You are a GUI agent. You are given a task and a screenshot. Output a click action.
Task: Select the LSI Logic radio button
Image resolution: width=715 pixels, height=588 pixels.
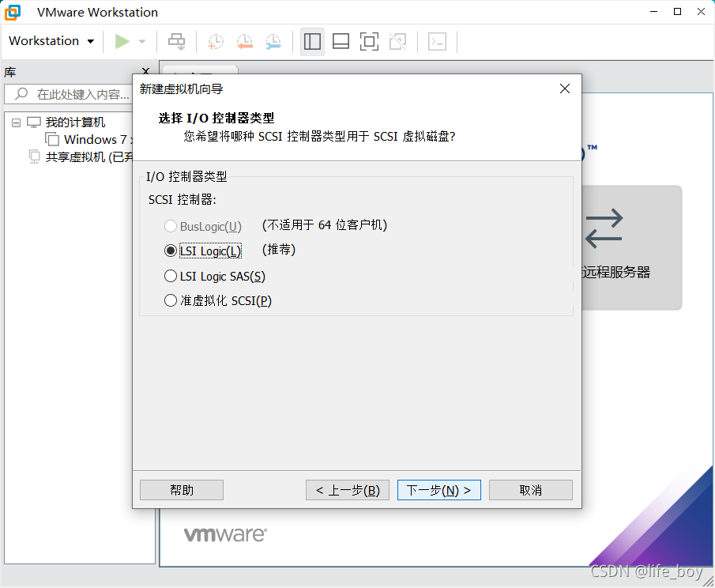coord(171,251)
